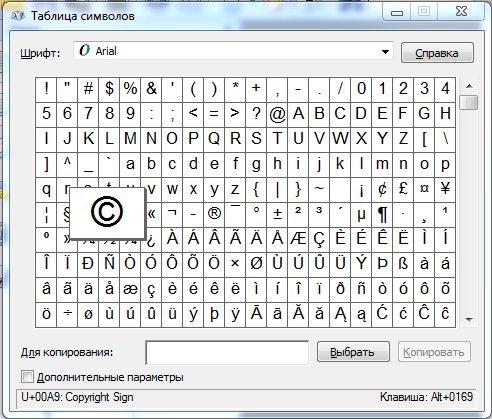Select the ð lowercase eth character

[340, 289]
